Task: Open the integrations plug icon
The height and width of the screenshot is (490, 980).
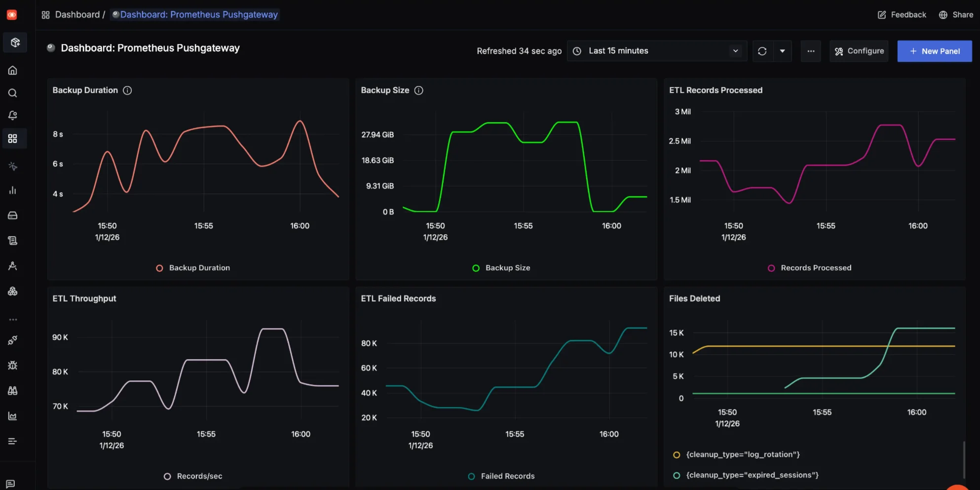Action: tap(12, 340)
